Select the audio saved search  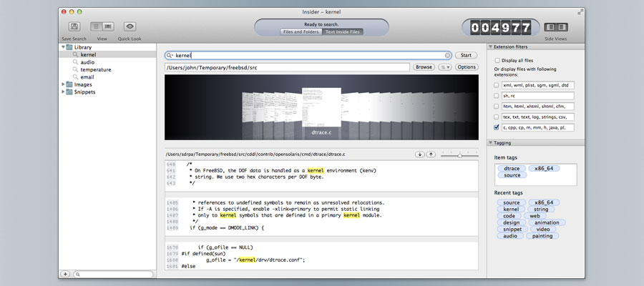[87, 62]
